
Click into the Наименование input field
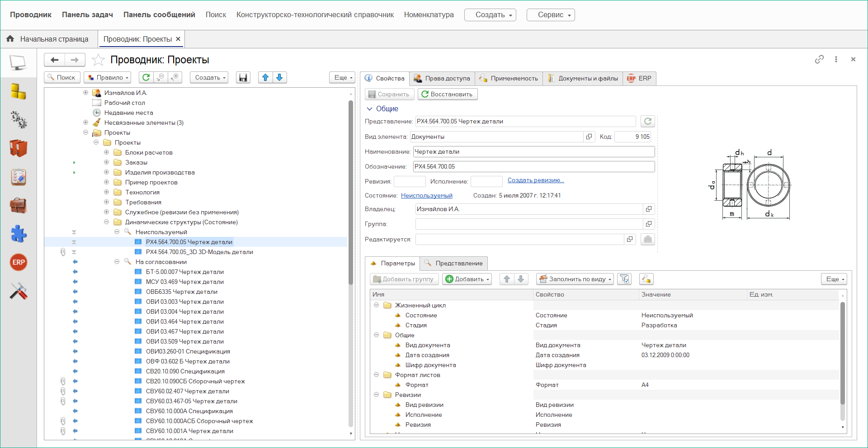click(x=533, y=151)
